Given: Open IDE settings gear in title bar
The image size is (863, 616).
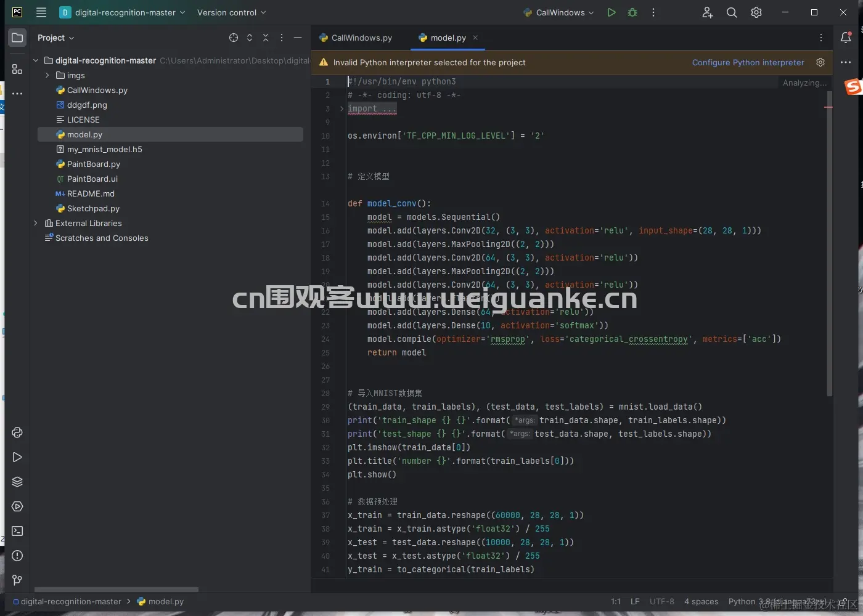Looking at the screenshot, I should point(756,12).
